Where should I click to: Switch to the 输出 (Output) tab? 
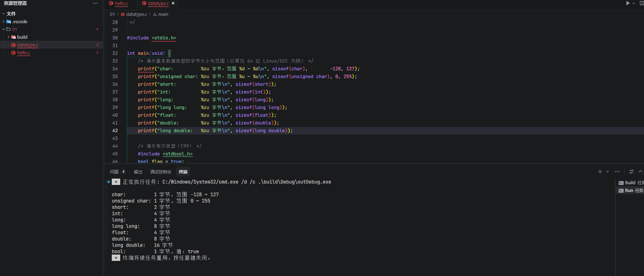point(138,172)
